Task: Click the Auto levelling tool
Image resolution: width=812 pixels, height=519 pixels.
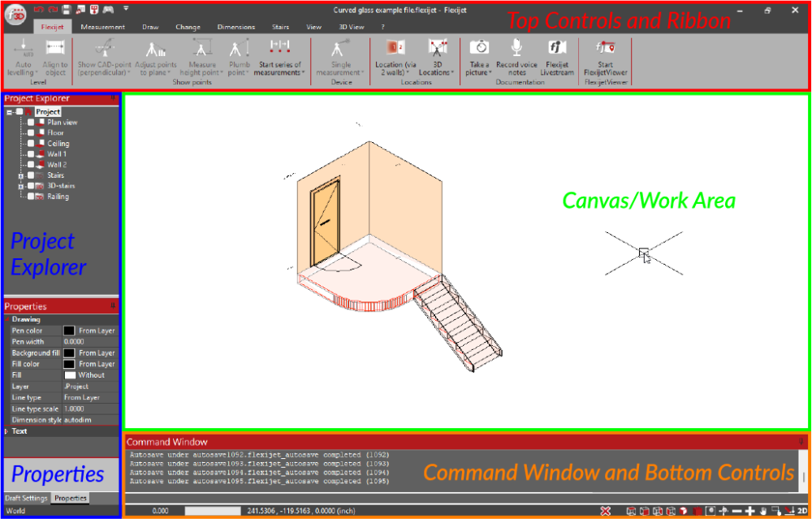Action: click(23, 57)
